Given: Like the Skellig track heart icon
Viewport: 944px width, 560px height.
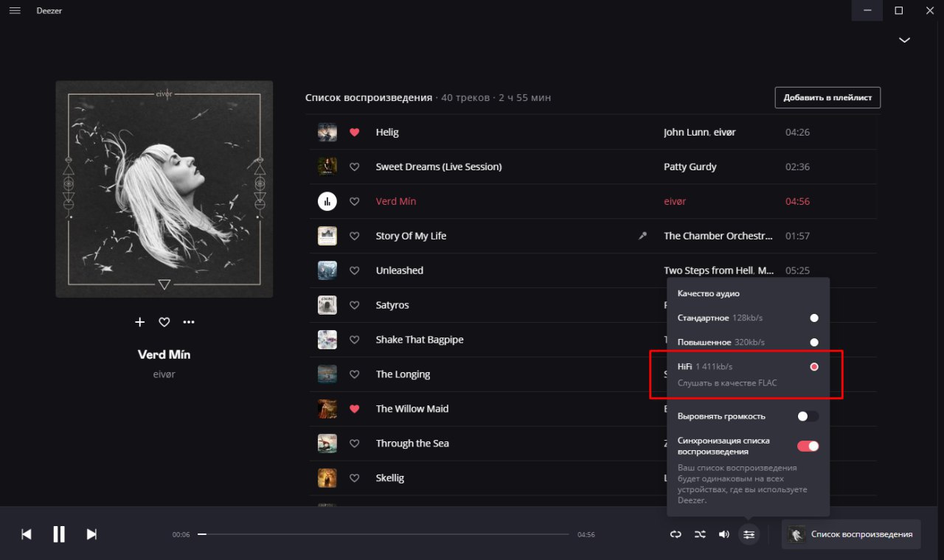Looking at the screenshot, I should point(355,478).
